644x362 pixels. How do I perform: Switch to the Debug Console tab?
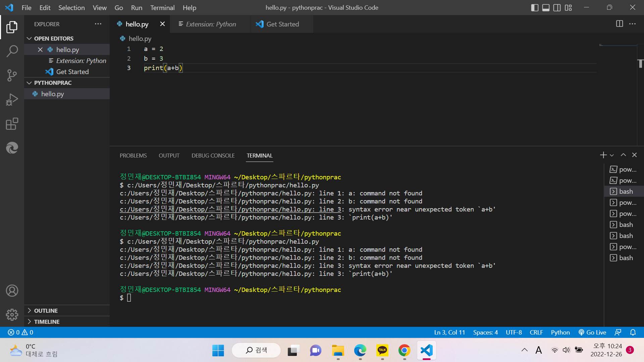(x=213, y=156)
